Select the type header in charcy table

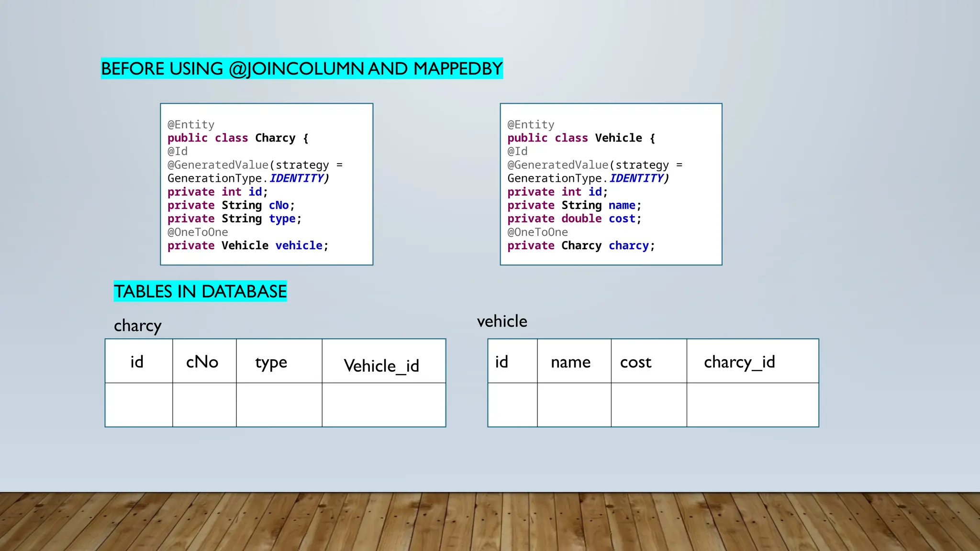click(x=278, y=362)
